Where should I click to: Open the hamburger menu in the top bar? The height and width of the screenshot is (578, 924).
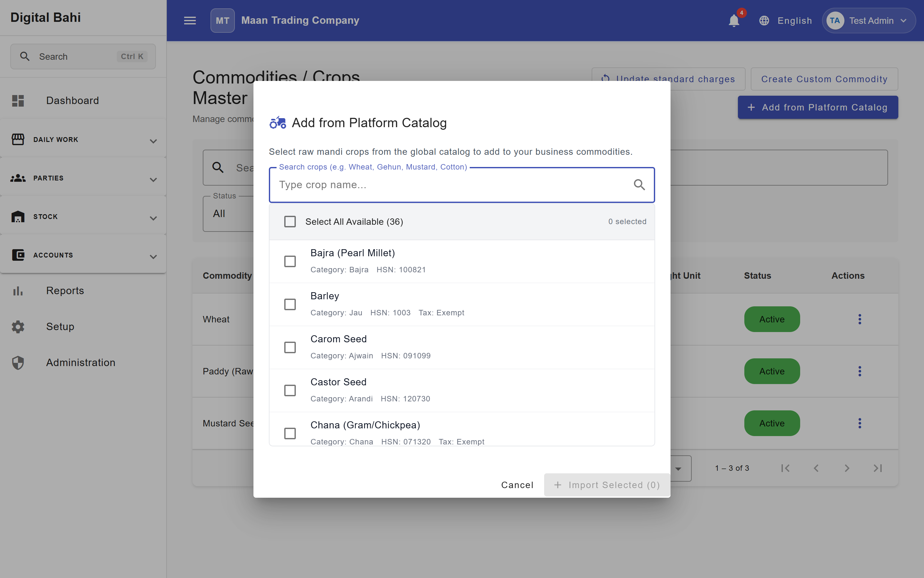(190, 21)
